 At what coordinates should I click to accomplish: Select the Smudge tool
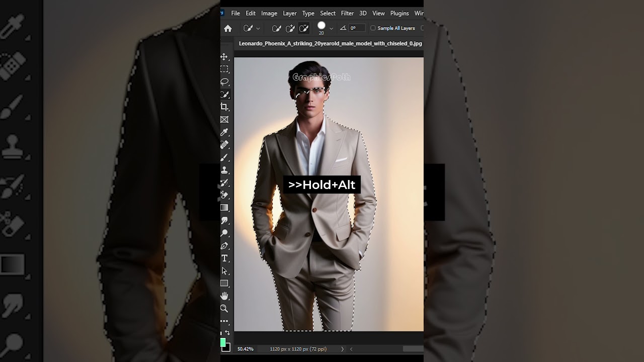click(x=224, y=220)
